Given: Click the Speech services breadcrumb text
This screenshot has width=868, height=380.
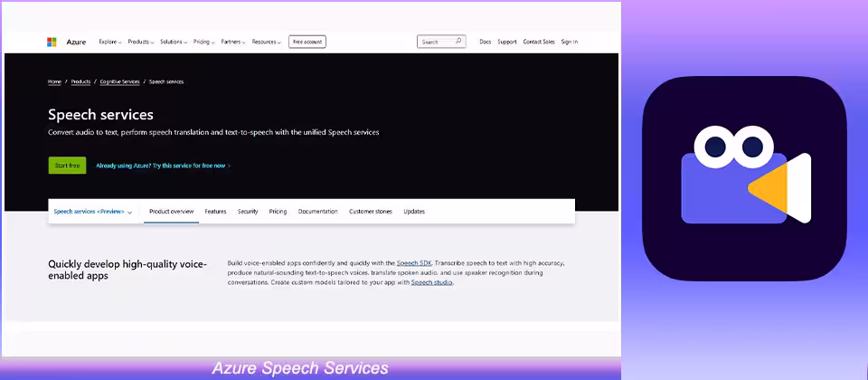Looking at the screenshot, I should [x=166, y=82].
